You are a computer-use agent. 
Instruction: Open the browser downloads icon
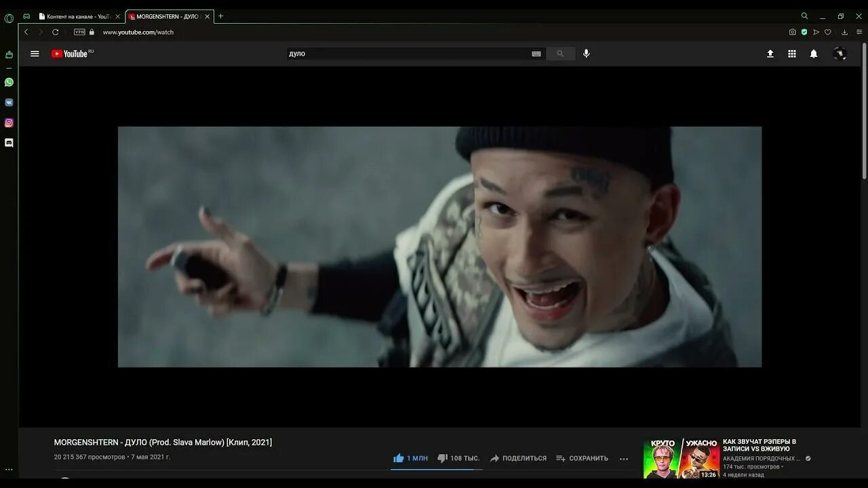coord(844,32)
